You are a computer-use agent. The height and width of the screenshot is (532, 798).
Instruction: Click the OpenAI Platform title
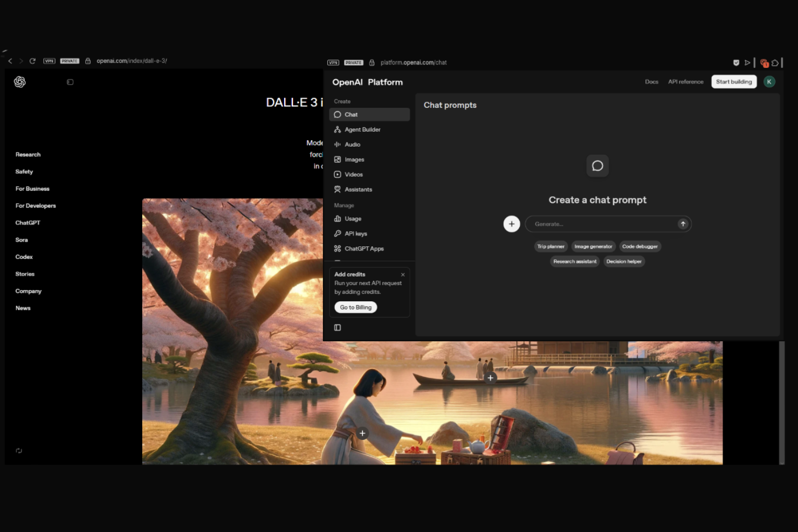[367, 82]
